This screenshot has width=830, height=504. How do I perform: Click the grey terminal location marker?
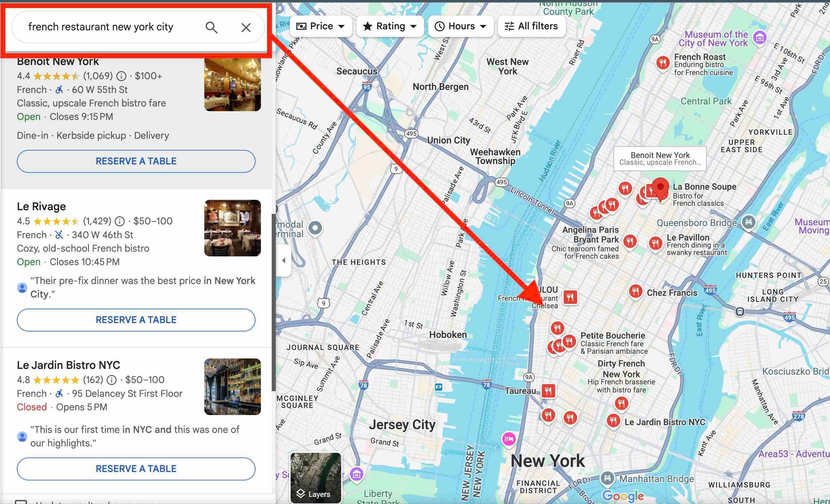(316, 228)
